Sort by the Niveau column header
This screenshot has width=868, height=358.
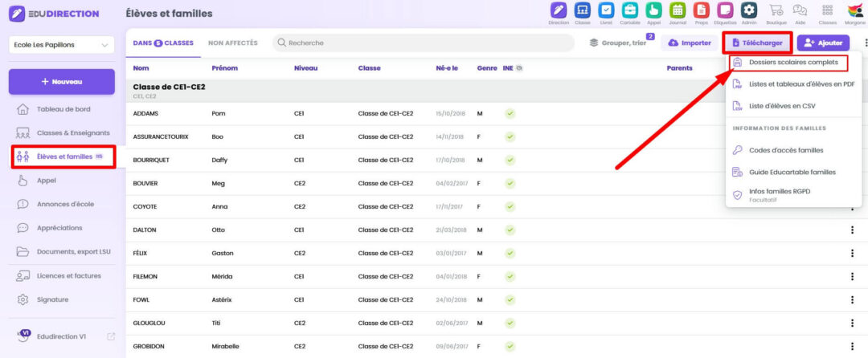point(306,68)
